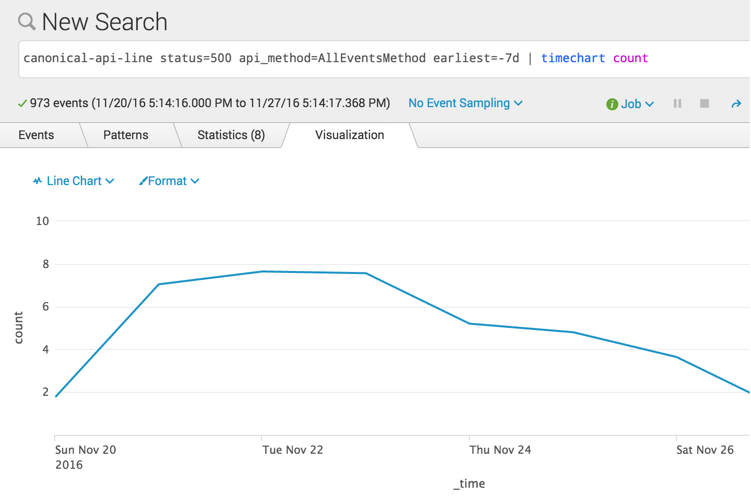Viewport: 751px width, 501px height.
Task: Click the Thu Nov 24 axis label
Action: click(x=500, y=450)
